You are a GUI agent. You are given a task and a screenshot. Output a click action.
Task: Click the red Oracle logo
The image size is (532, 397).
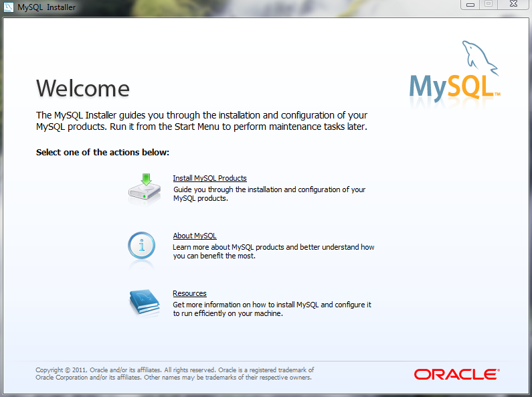456,374
